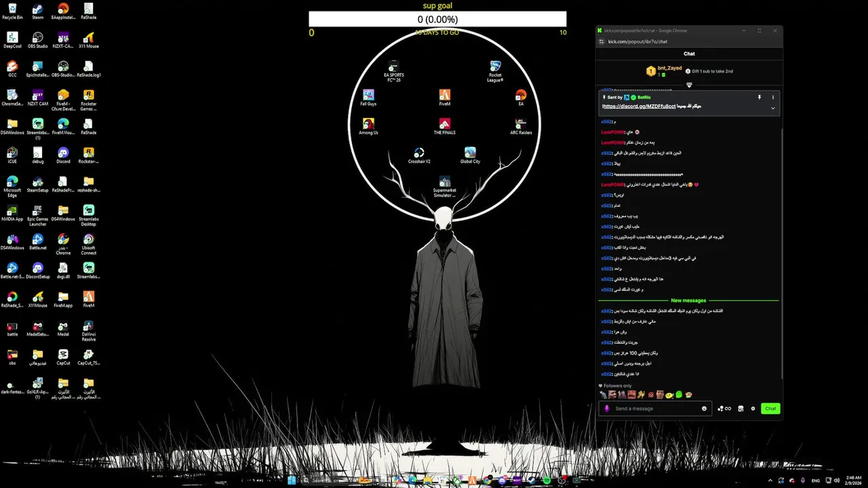Open the emoji picker in message box
Viewport: 868px width, 488px height.
pyautogui.click(x=704, y=409)
